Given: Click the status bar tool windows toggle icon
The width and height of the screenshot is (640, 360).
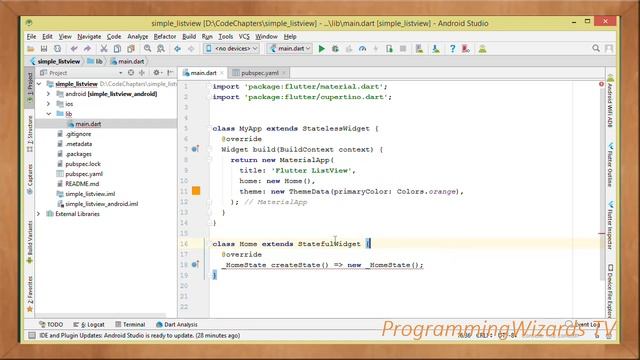Looking at the screenshot, I should click(x=31, y=336).
